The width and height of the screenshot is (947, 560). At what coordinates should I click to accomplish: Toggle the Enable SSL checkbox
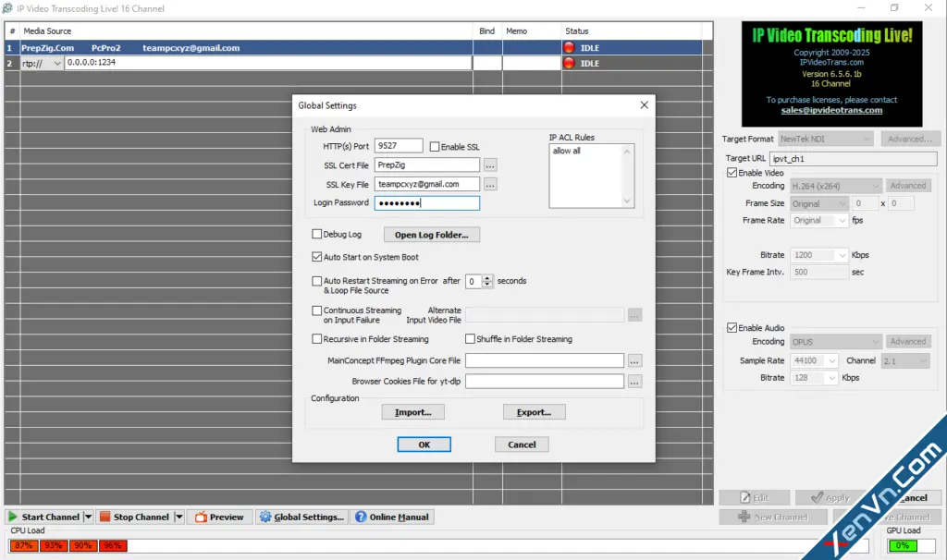pyautogui.click(x=435, y=147)
